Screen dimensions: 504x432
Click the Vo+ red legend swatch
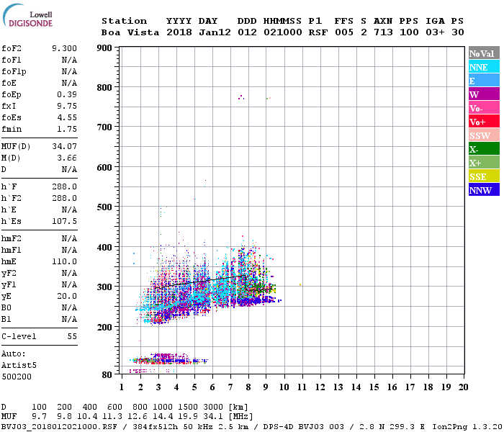[484, 122]
